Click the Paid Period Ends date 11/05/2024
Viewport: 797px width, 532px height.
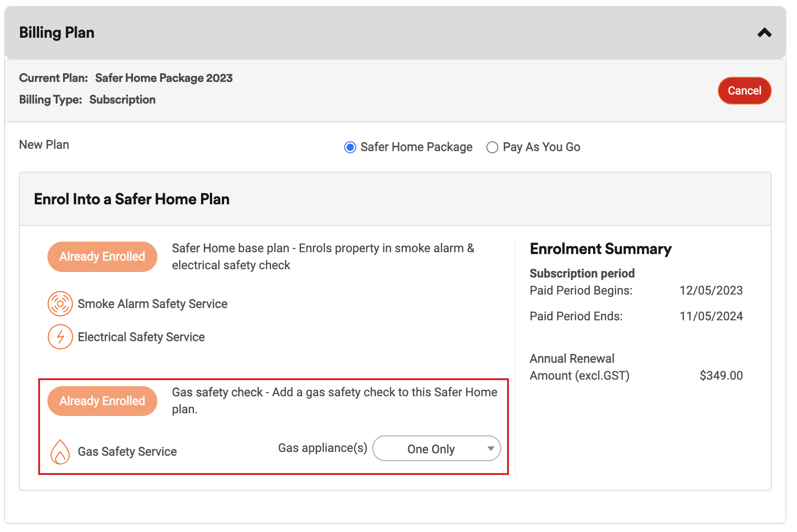tap(711, 316)
